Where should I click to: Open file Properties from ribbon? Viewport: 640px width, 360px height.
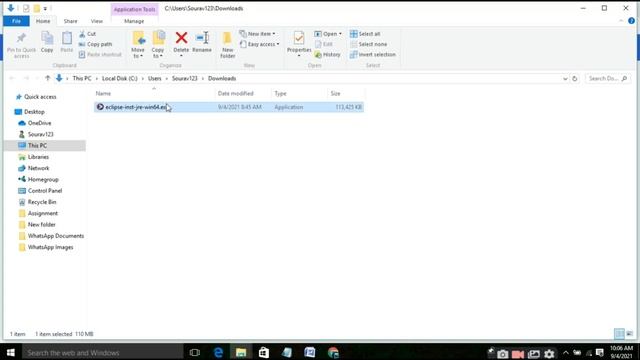(x=299, y=44)
